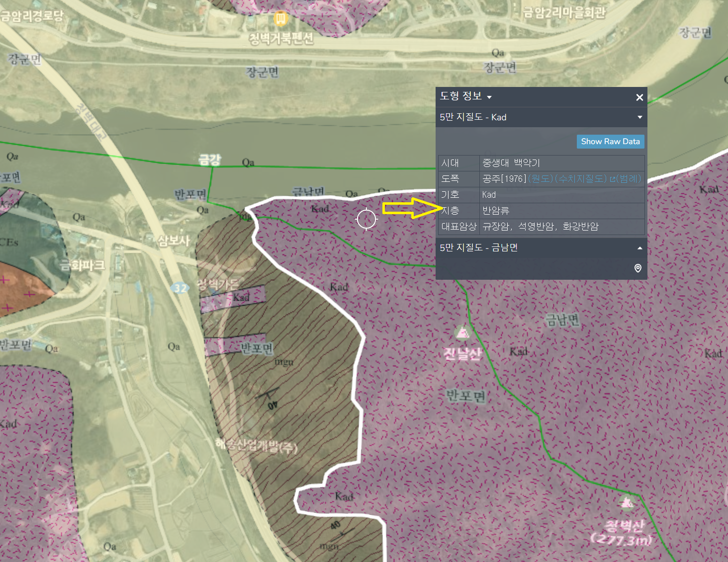
Task: Click the route 32 highway shield
Action: (180, 288)
